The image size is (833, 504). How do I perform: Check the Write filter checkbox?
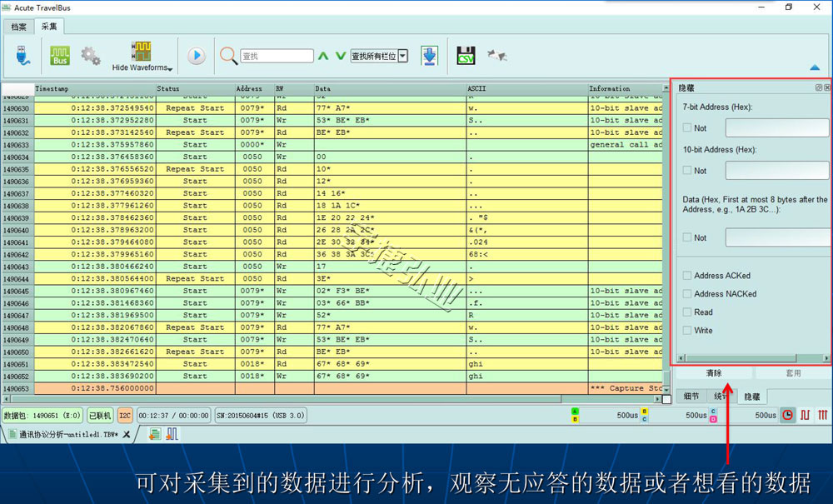pos(687,331)
